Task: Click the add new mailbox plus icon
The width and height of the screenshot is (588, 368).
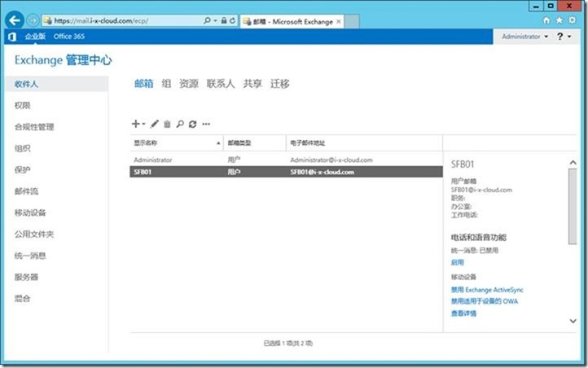Action: 136,124
